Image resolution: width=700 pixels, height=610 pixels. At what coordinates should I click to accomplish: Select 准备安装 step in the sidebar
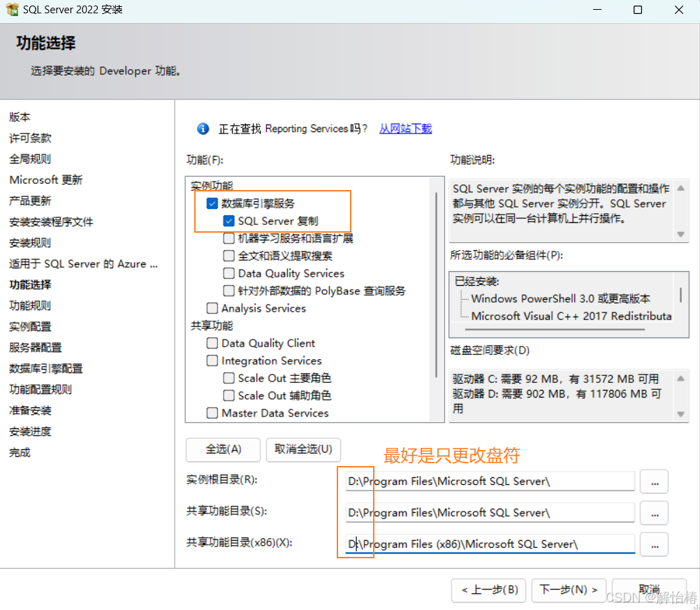pos(30,411)
